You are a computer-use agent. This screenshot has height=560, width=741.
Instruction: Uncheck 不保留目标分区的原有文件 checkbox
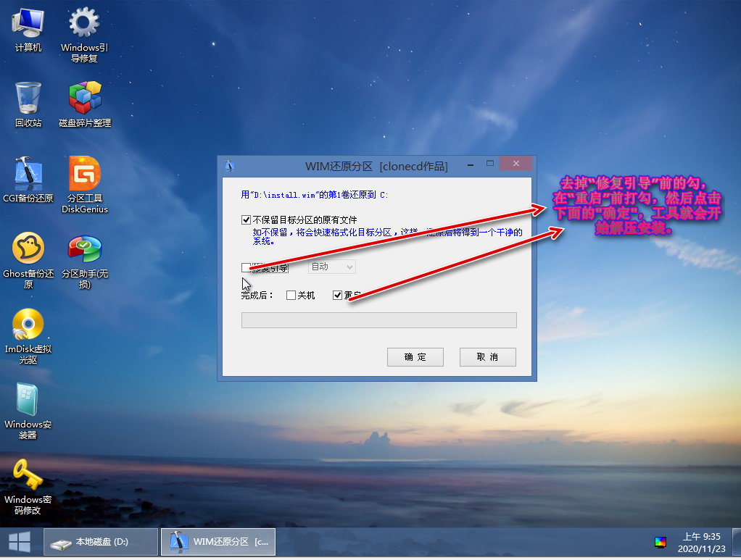point(247,220)
